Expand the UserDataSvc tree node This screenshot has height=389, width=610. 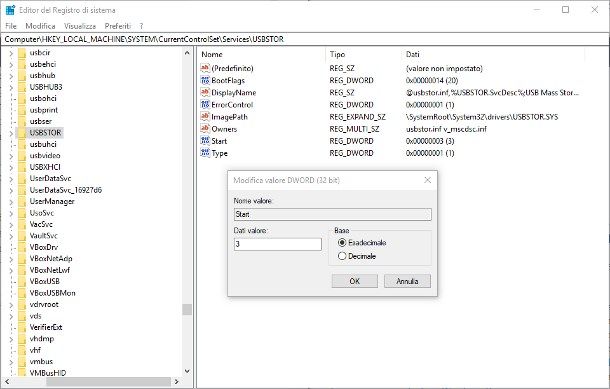(11, 179)
